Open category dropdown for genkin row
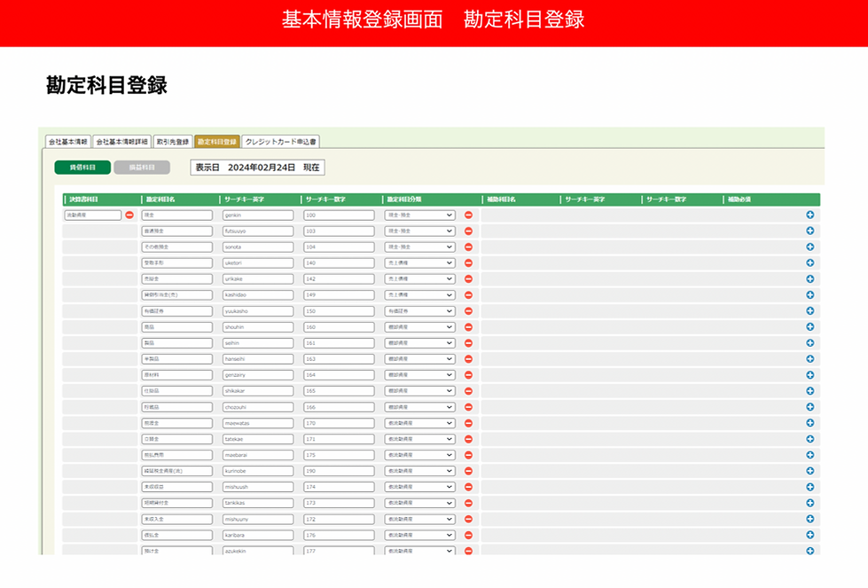868x588 pixels. (x=419, y=215)
